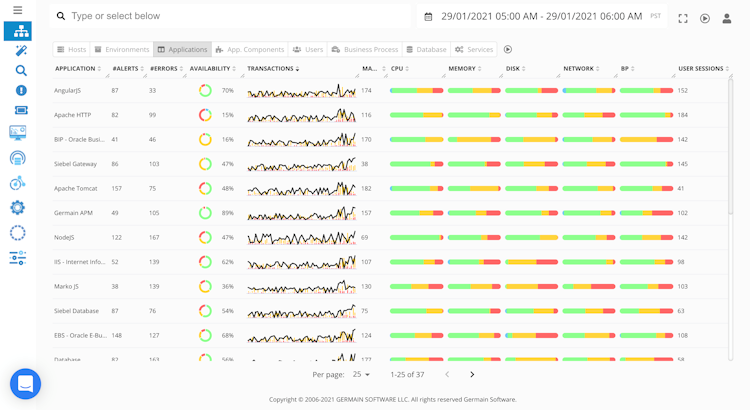The width and height of the screenshot is (750, 410).
Task: Open the analytics node sidebar icon
Action: pos(18,183)
